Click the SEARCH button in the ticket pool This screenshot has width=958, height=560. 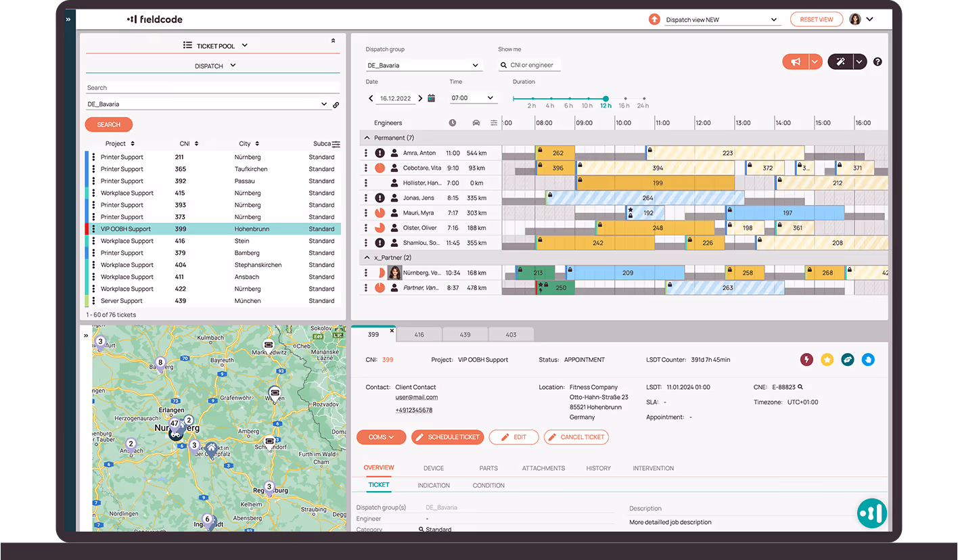point(108,124)
